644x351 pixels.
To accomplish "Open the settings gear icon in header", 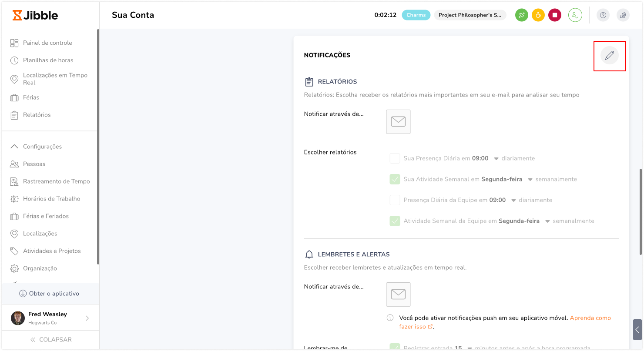I will point(623,15).
